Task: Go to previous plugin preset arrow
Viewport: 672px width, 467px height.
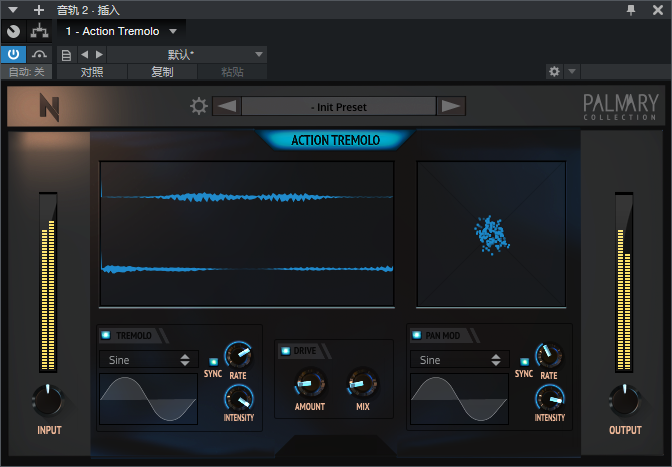Action: (227, 106)
